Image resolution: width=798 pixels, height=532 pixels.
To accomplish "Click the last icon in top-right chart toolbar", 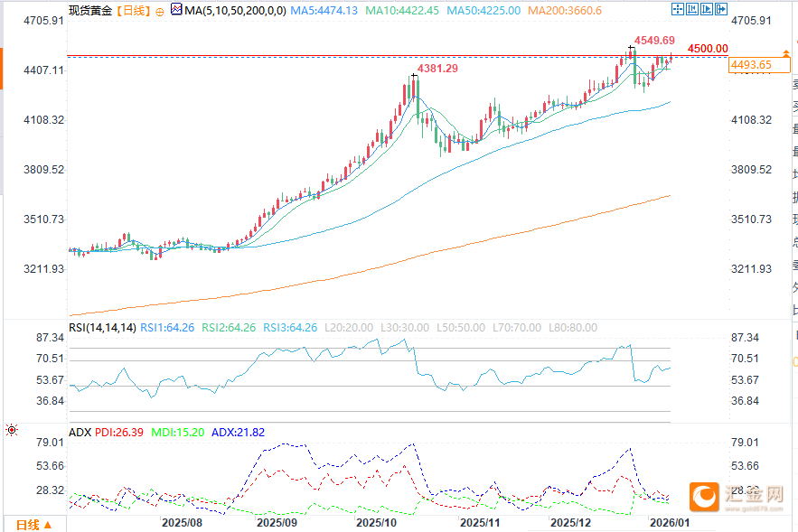I will tap(718, 10).
